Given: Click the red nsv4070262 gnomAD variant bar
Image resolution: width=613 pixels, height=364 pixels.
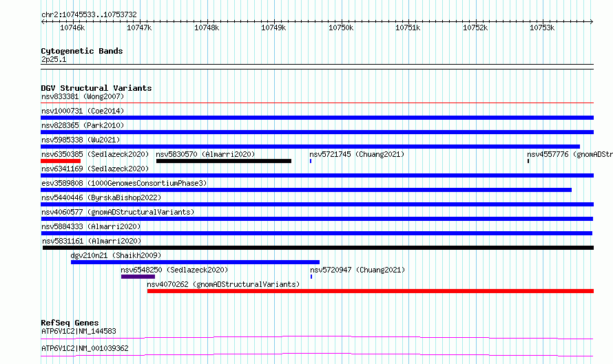Looking at the screenshot, I should (x=371, y=291).
